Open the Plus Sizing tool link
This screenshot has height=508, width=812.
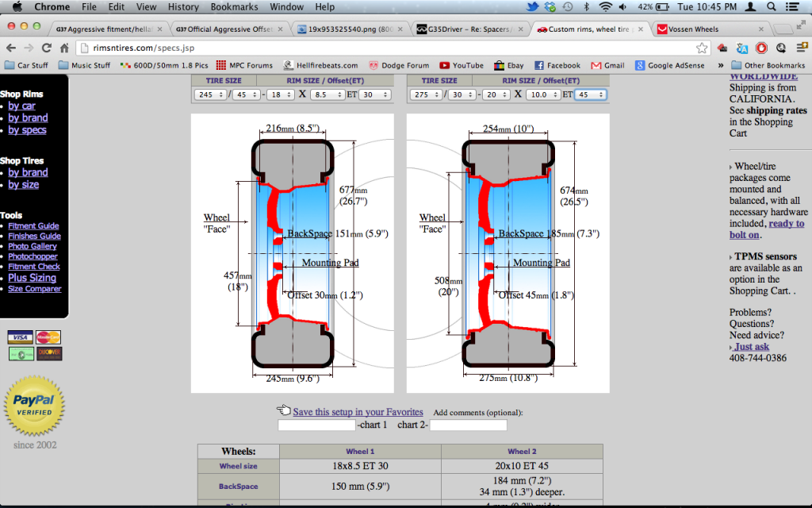(32, 278)
